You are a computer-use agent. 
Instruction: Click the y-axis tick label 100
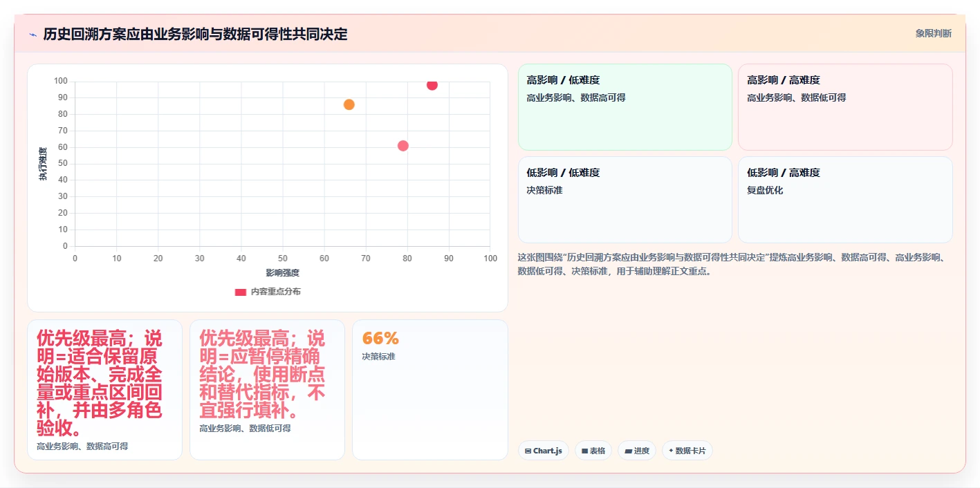(x=61, y=82)
